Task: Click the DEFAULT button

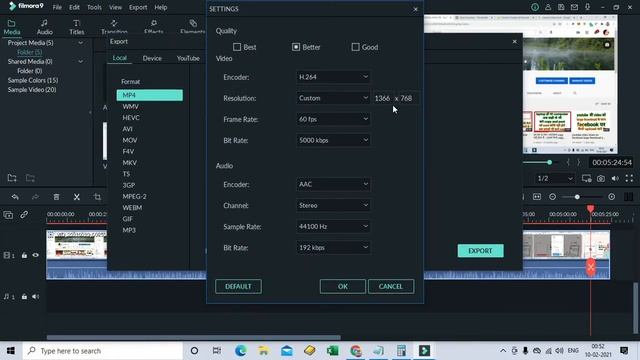Action: coord(238,287)
